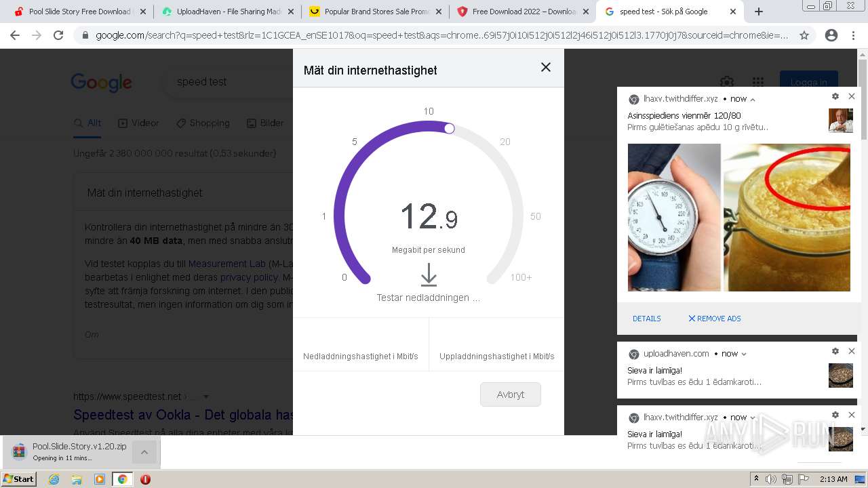This screenshot has height=488, width=868.
Task: Open Google settings gear icon
Action: coord(727,82)
